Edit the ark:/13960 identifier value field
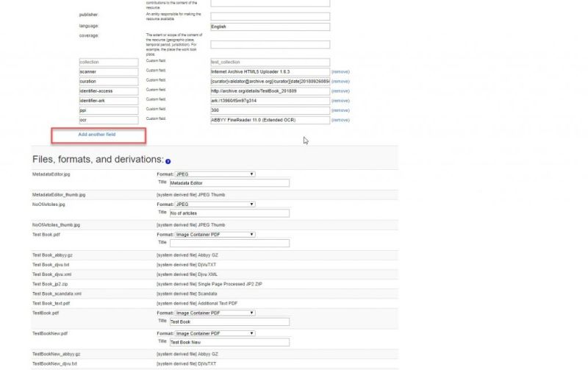Screen dimensions: 588x370 tap(270, 101)
